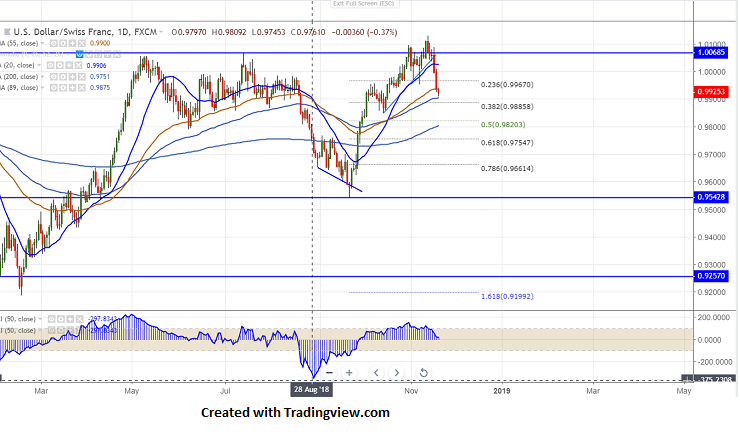Expand dropdown arrow beside MA (89, close)
This screenshot has width=740, height=436.
click(42, 88)
